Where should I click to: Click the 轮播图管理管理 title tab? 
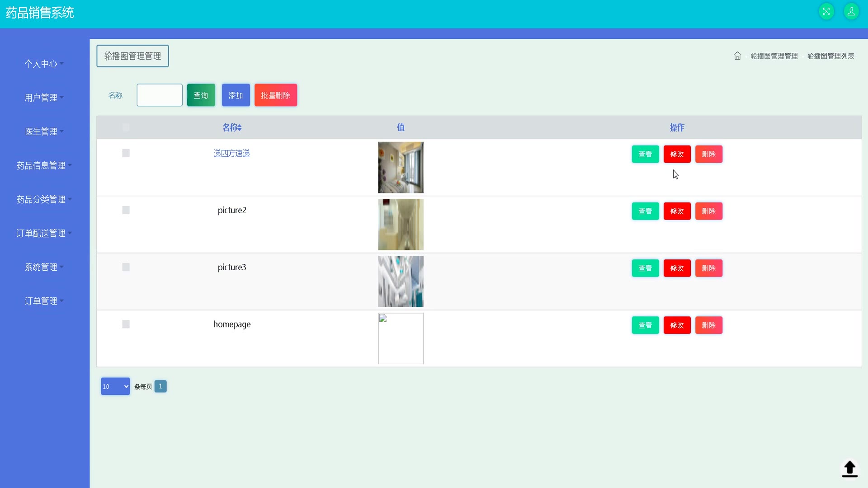[132, 56]
